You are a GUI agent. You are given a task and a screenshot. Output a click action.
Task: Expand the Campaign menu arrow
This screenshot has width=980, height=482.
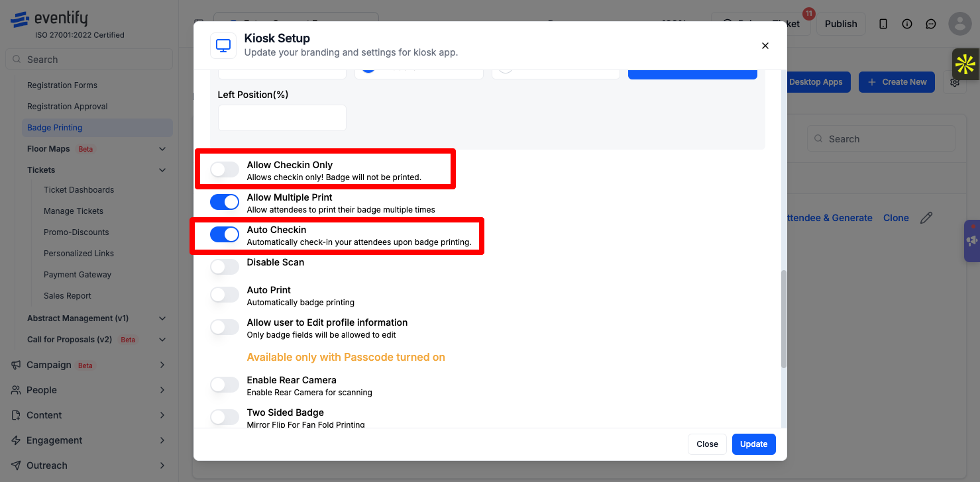[x=162, y=365]
